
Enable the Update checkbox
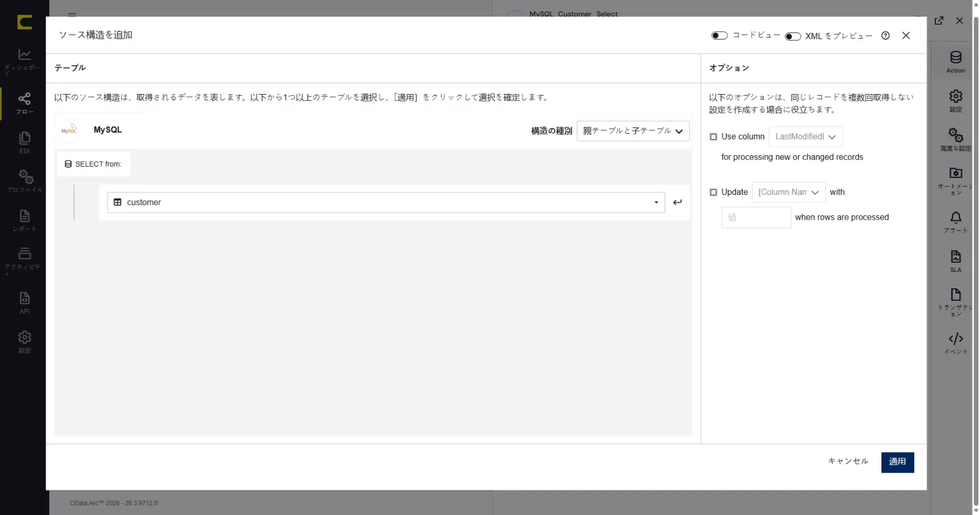pyautogui.click(x=713, y=192)
